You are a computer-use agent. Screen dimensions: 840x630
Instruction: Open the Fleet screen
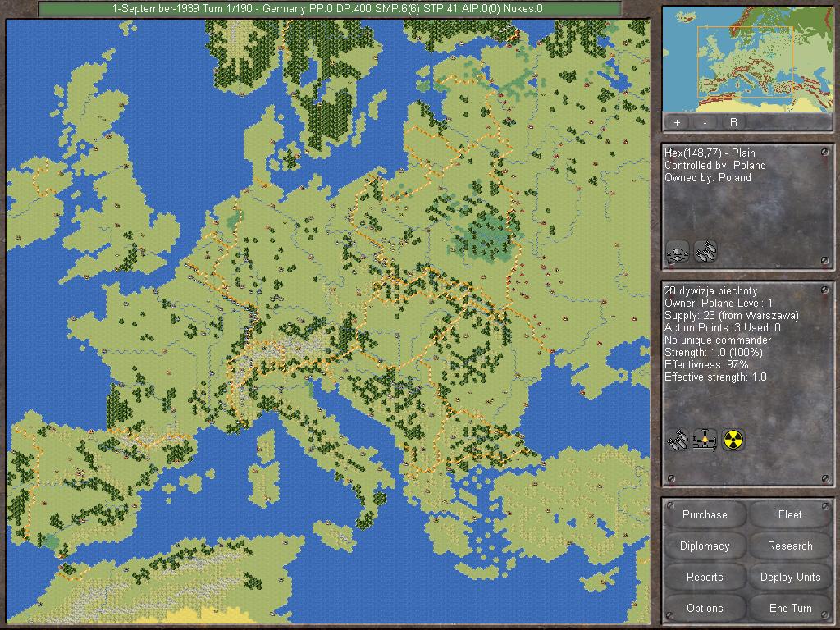coord(790,515)
